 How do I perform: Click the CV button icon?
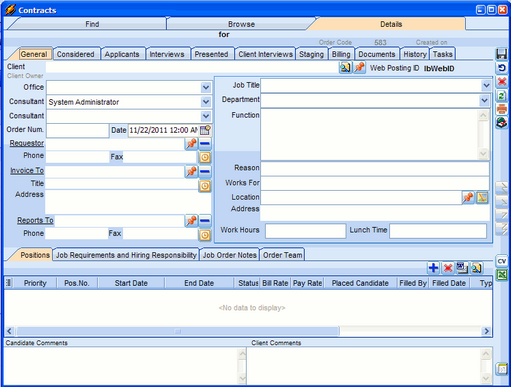[502, 261]
